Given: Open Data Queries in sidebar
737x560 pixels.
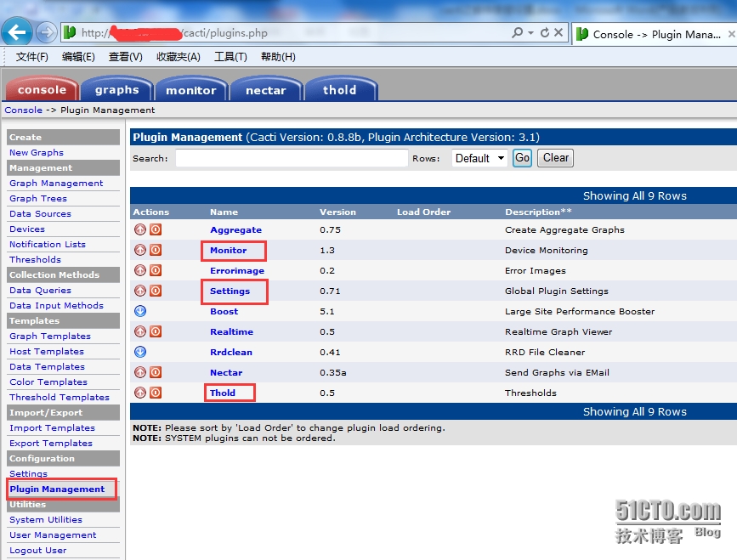Looking at the screenshot, I should point(40,290).
